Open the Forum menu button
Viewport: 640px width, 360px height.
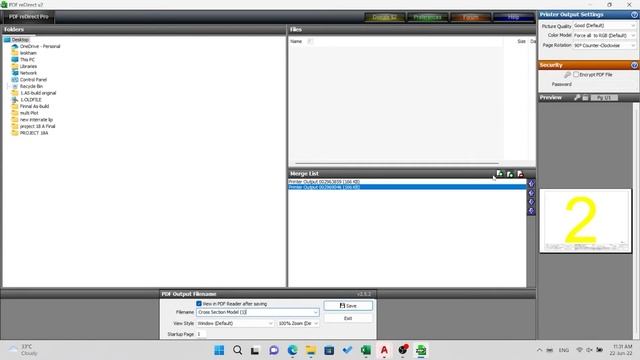tap(471, 17)
